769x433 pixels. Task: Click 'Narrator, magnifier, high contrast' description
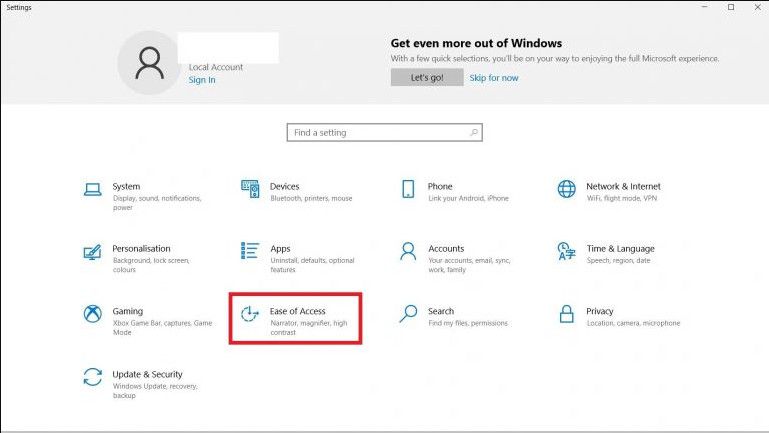coord(308,328)
